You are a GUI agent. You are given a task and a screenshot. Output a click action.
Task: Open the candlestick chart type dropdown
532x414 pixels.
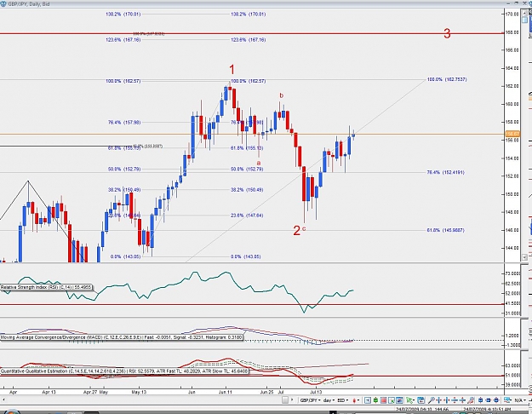pos(356,400)
